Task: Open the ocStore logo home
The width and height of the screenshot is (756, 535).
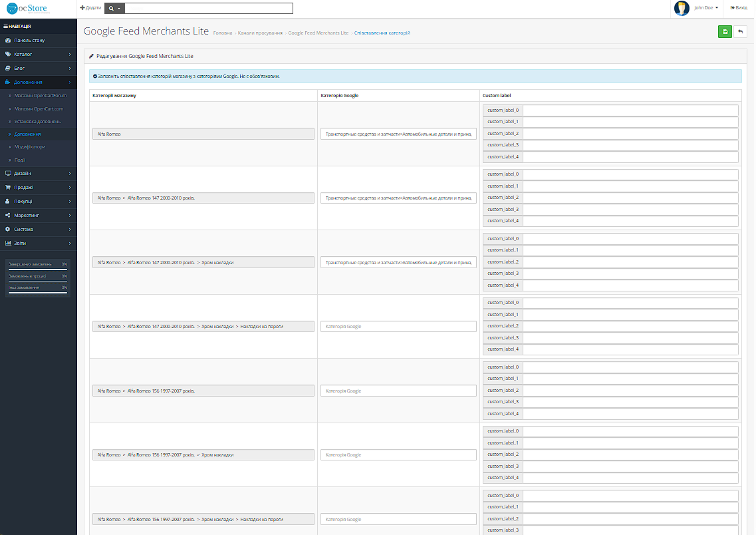Action: coord(27,8)
